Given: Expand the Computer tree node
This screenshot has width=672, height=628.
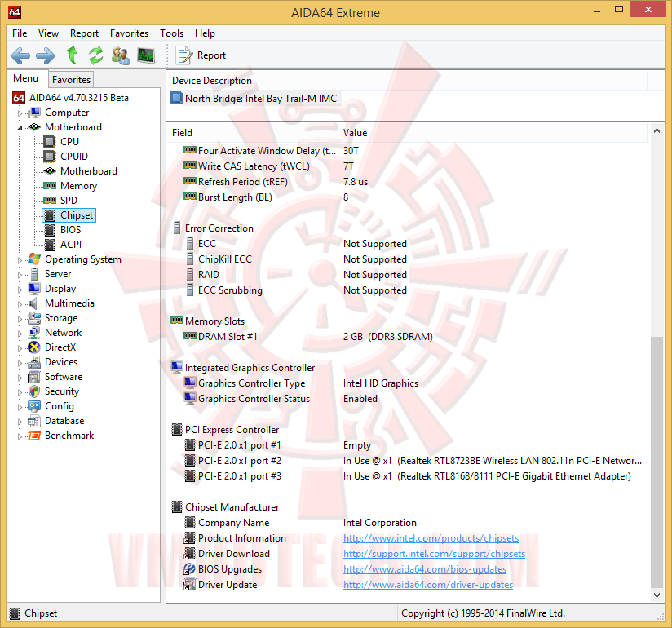Looking at the screenshot, I should [x=20, y=113].
